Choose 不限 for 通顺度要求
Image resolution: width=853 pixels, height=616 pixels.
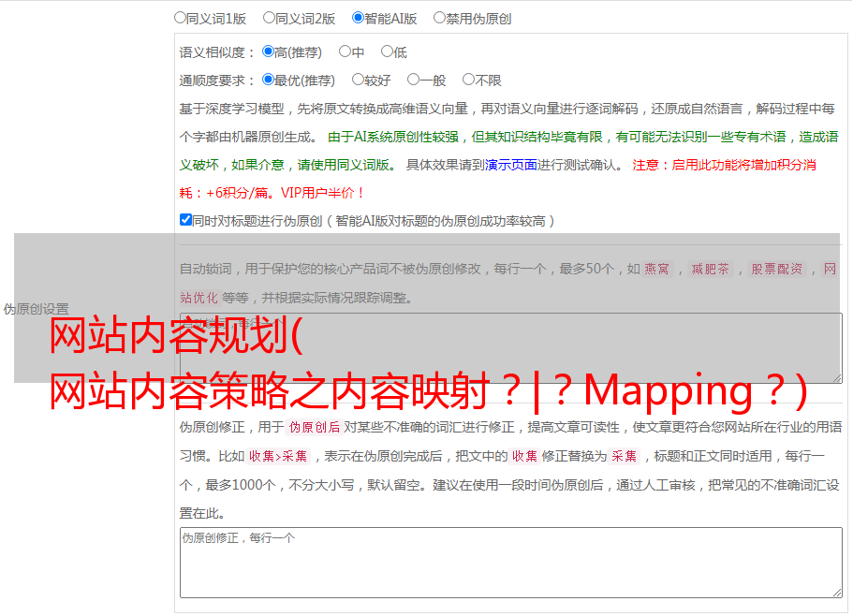468,81
